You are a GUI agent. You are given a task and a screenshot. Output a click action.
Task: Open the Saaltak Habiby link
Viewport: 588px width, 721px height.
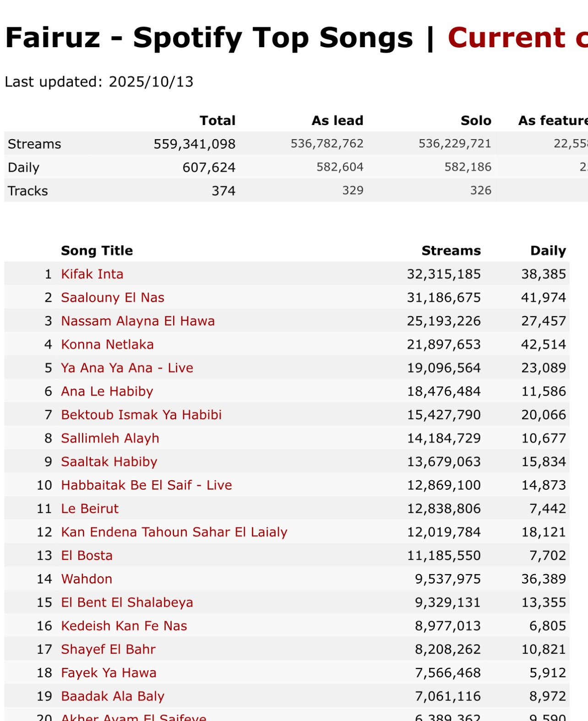(x=109, y=461)
